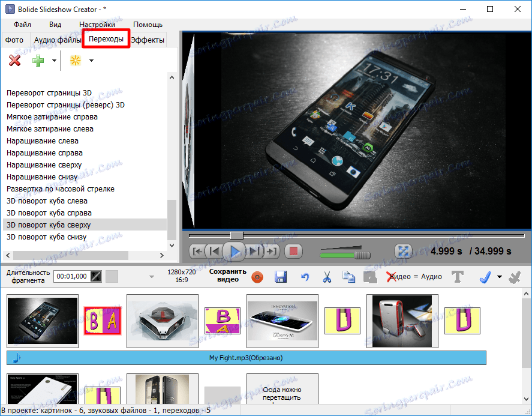Save the project using the diskette icon
Screen dimensions: 532x416
pyautogui.click(x=281, y=277)
